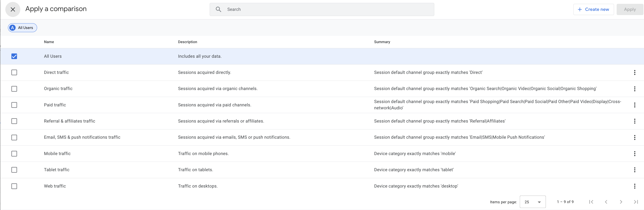The width and height of the screenshot is (644, 210).
Task: Click the All Users comparison chip
Action: pos(23,28)
